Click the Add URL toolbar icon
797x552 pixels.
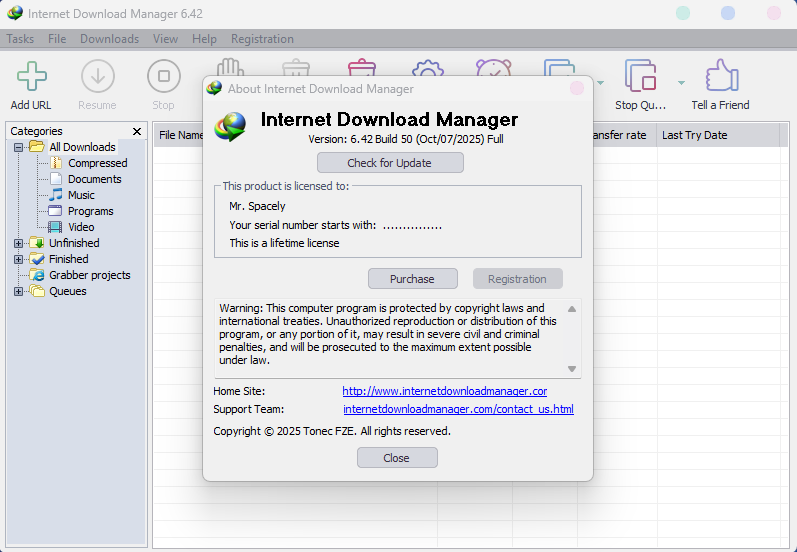pyautogui.click(x=32, y=76)
